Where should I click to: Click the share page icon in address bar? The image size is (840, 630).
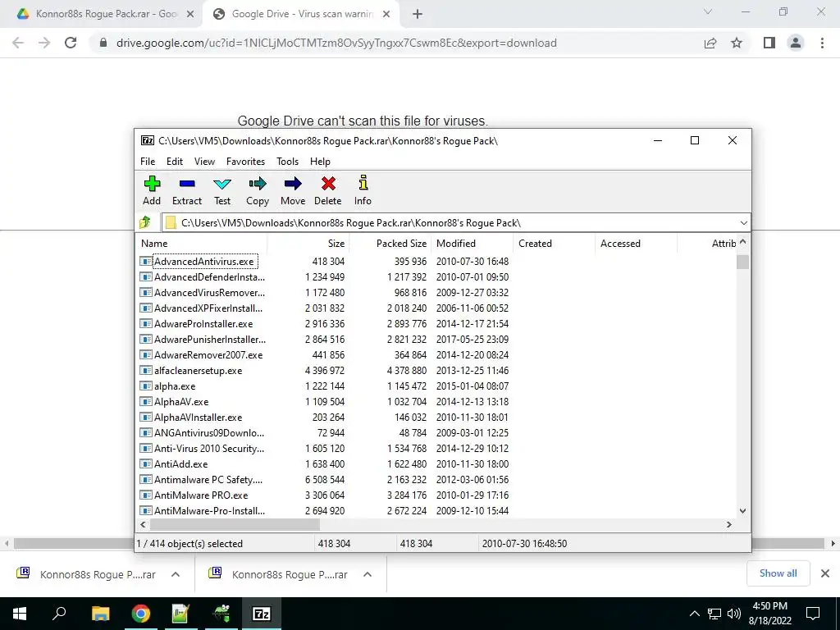tap(710, 43)
